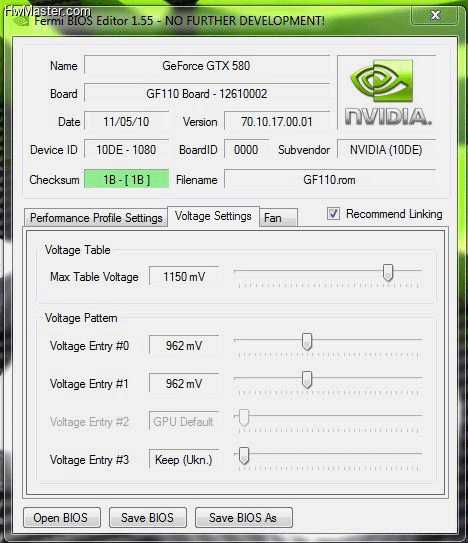The width and height of the screenshot is (468, 543).
Task: Click the NVIDIA logo image
Action: [387, 92]
